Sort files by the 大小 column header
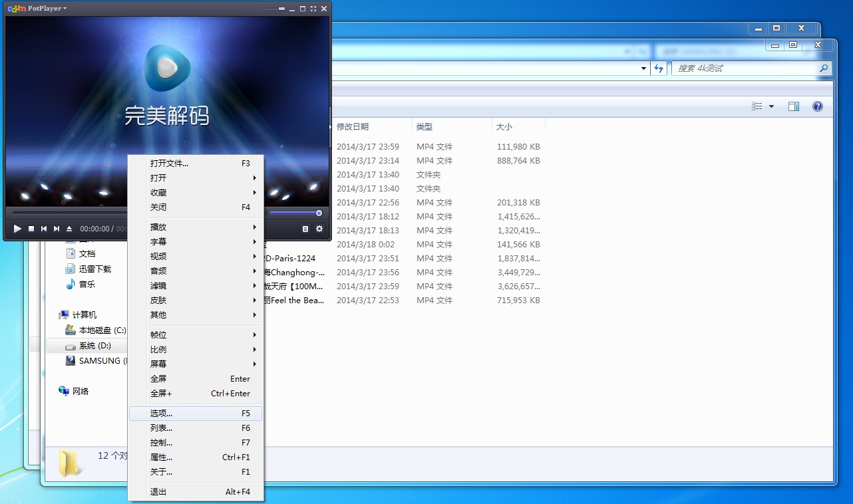This screenshot has width=853, height=504. [x=504, y=126]
